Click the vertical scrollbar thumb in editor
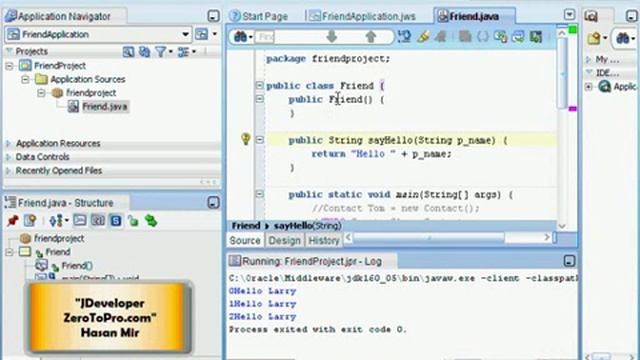This screenshot has height=360, width=640. (562, 73)
